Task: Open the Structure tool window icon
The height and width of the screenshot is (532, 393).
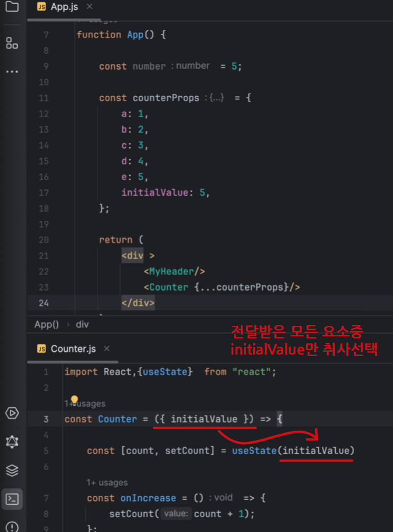Action: coord(12,43)
